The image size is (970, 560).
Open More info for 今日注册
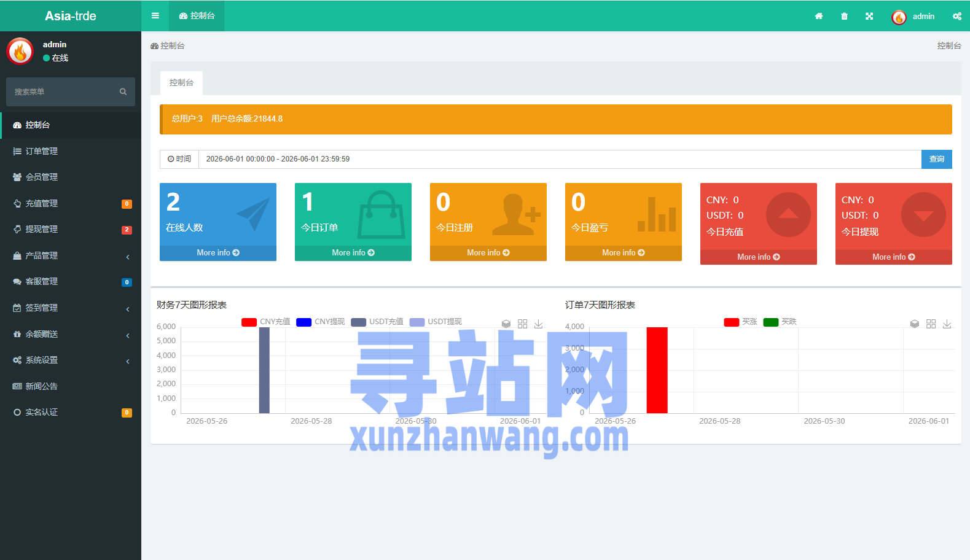488,253
